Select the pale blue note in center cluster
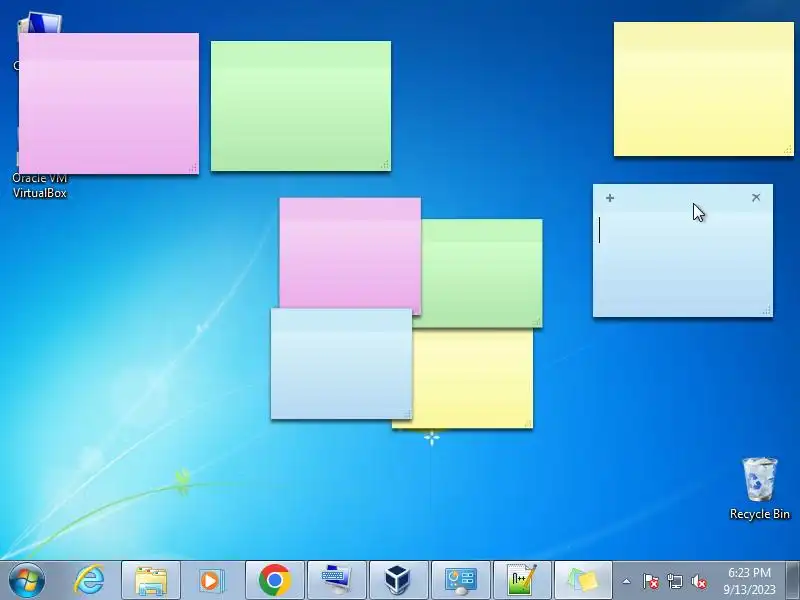800x600 pixels. (341, 363)
